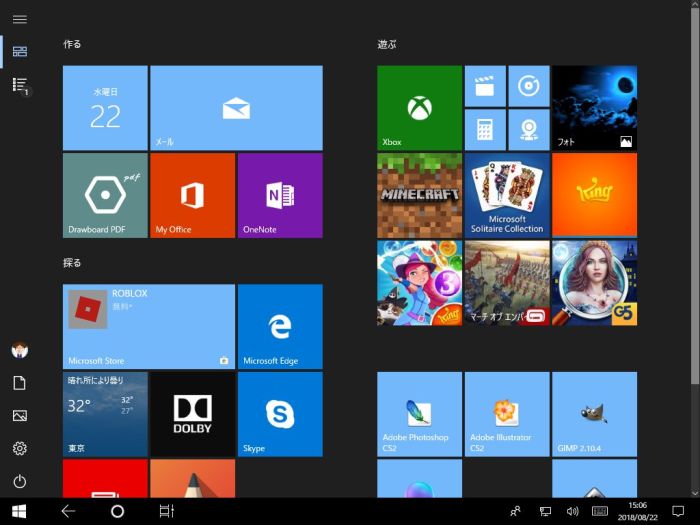Screen dimensions: 700x525
Task: Open Task View in the taskbar
Action: coord(166,511)
